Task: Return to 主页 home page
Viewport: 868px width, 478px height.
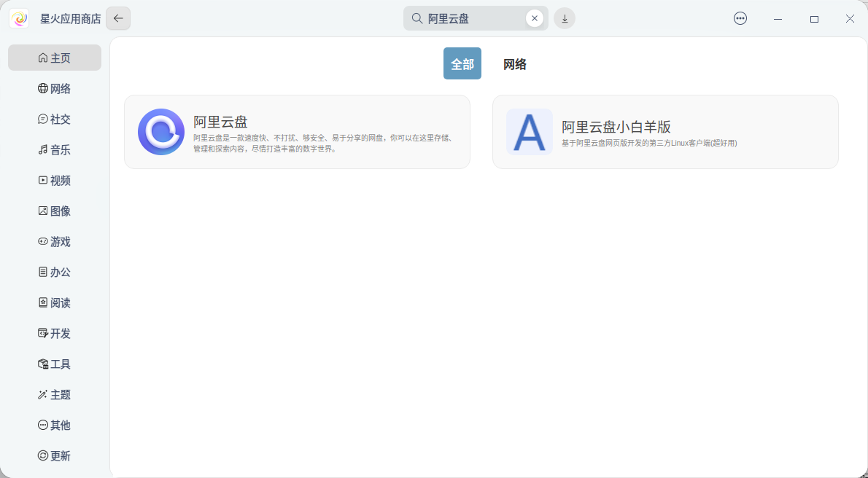Action: point(55,57)
